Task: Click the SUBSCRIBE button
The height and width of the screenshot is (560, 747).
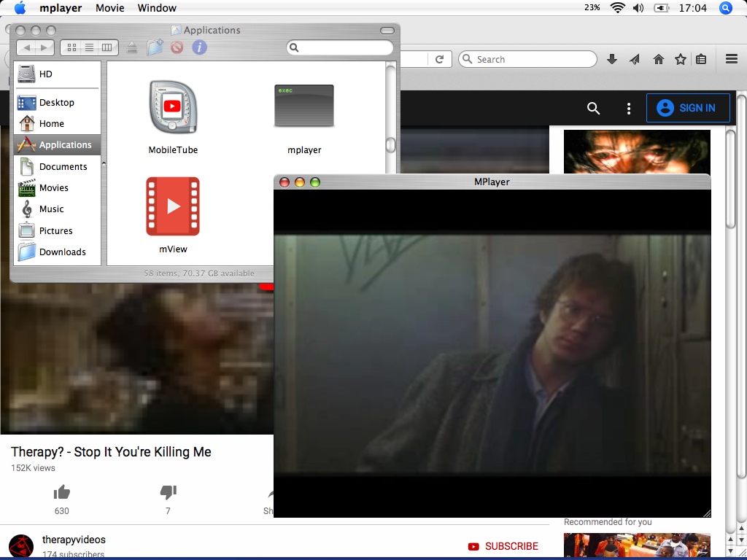Action: pos(503,546)
